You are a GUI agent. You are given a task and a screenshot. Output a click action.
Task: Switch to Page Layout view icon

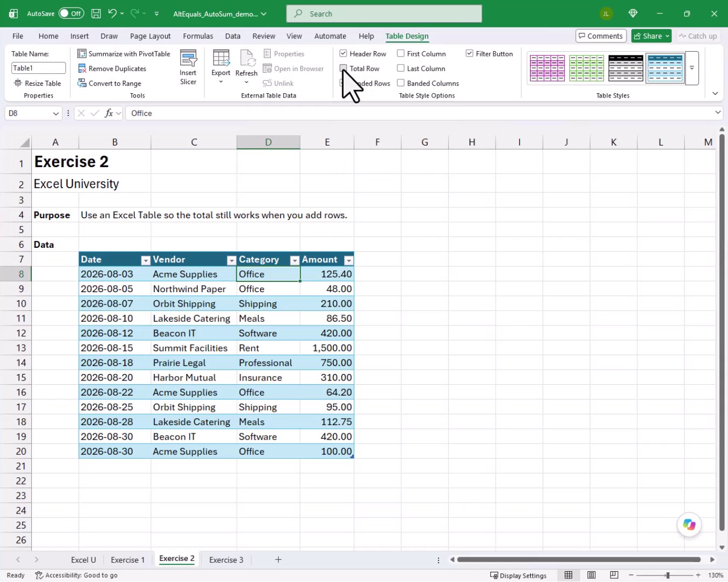click(592, 575)
